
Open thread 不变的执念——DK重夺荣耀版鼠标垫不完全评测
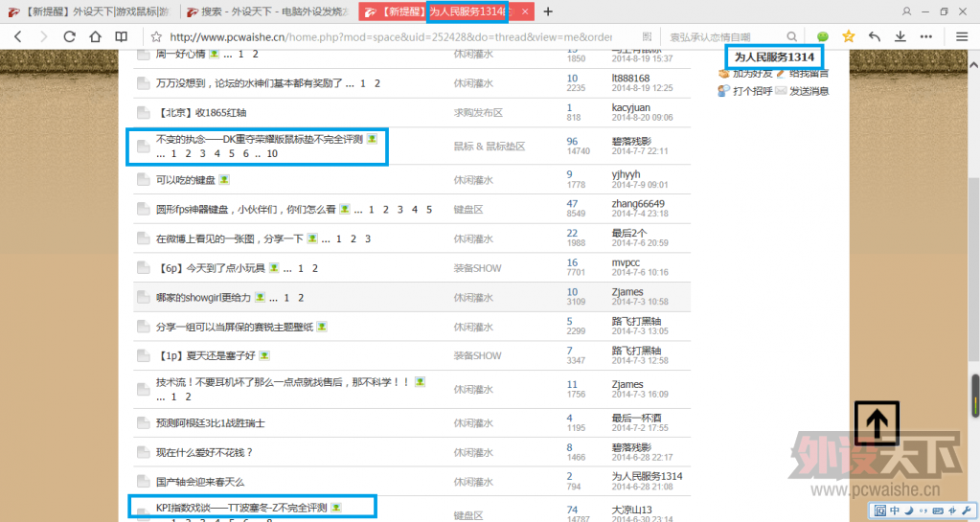pos(260,139)
